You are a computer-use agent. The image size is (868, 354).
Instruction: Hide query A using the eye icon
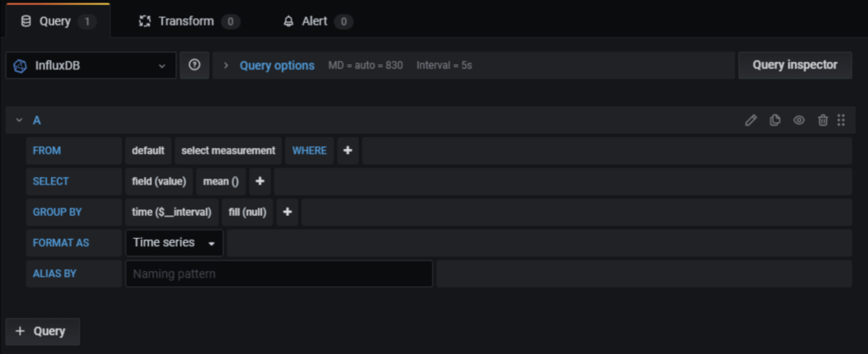[798, 120]
